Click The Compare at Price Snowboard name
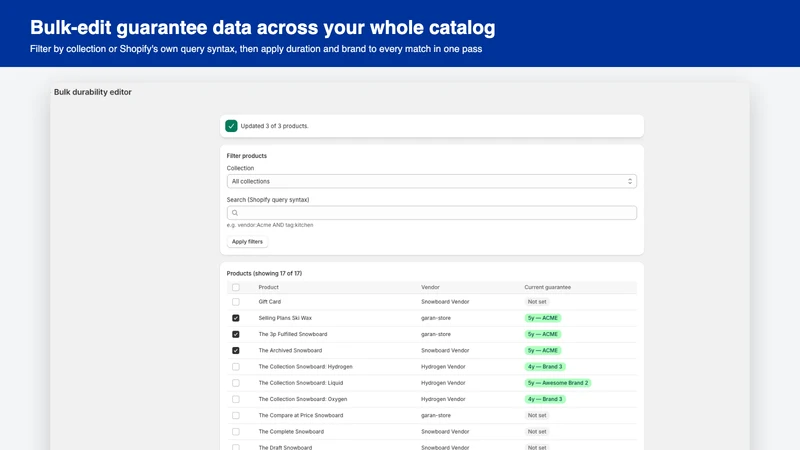This screenshot has width=800, height=450. pos(301,415)
